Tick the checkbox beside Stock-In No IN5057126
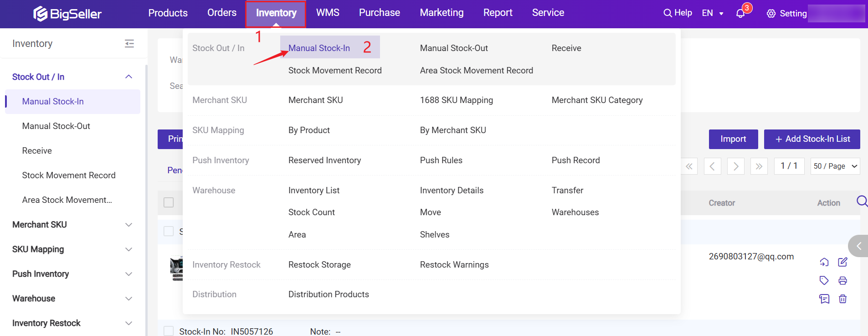 coord(169,331)
